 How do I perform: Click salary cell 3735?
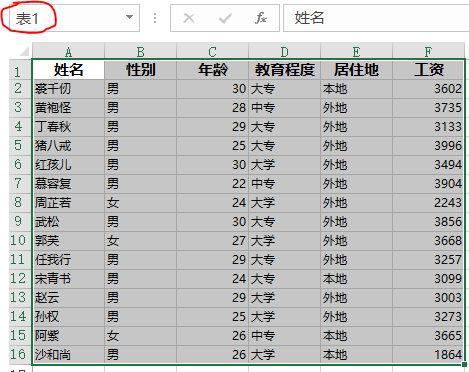pos(428,108)
